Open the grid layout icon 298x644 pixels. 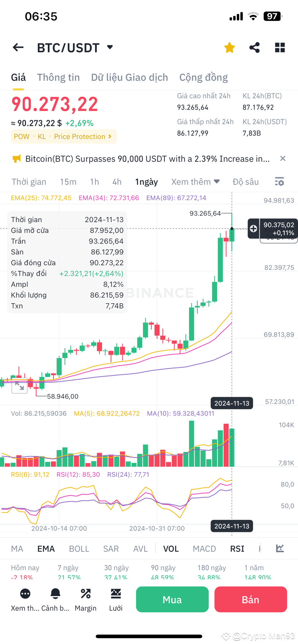(x=280, y=47)
